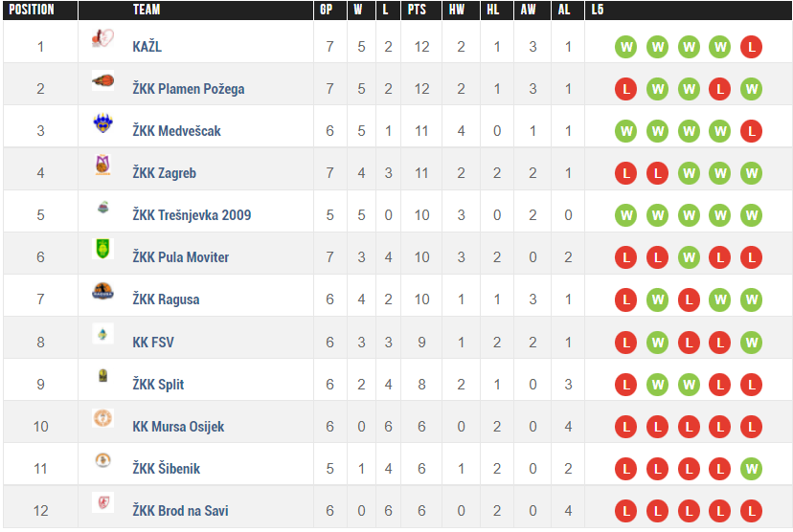
Task: Click the L5 column header
Action: pyautogui.click(x=599, y=10)
